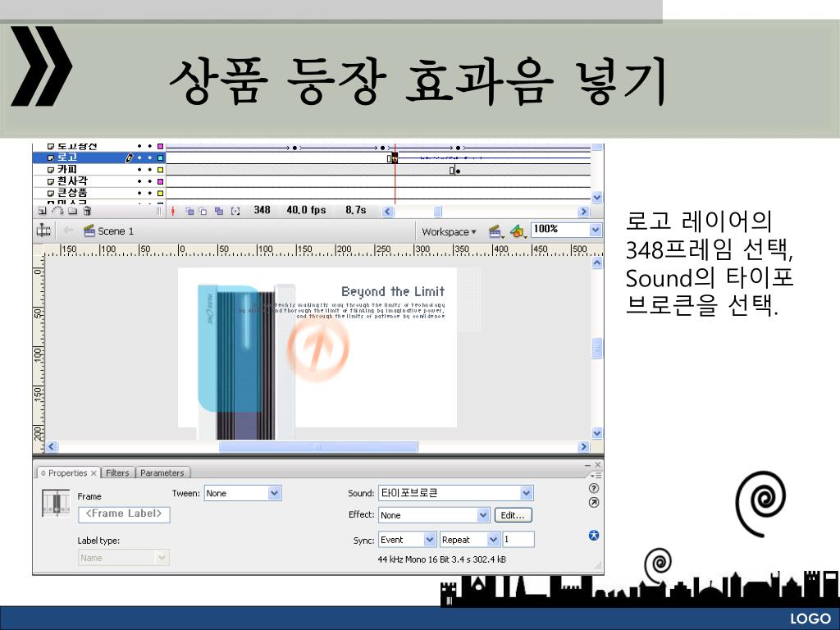Click the timeline scroll right arrow
This screenshot has width=840, height=630.
584,212
